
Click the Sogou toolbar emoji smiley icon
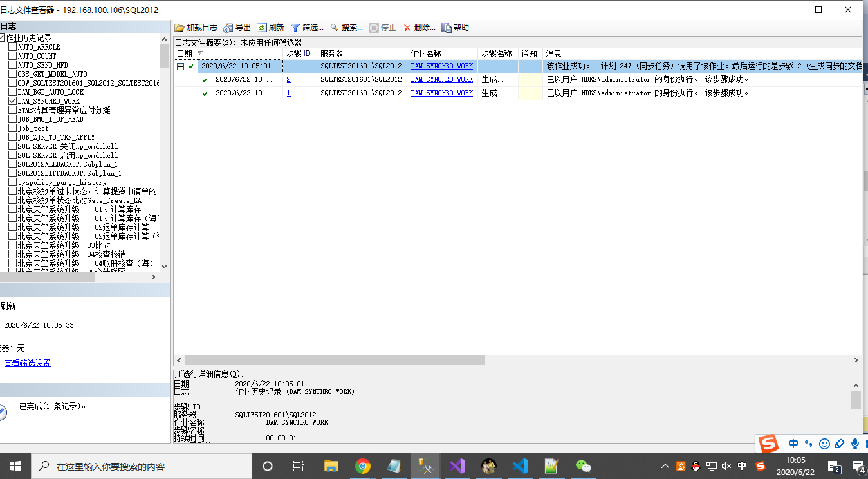tap(824, 444)
